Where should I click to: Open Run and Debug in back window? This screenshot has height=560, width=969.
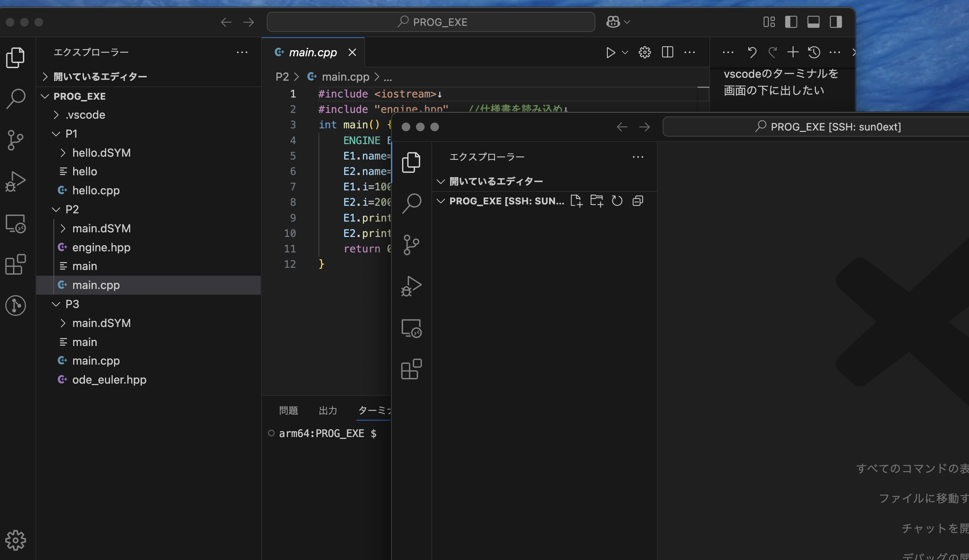coord(16,181)
